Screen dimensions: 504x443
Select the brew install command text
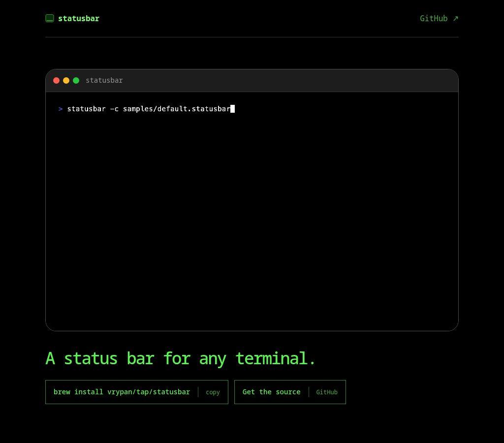tap(122, 392)
